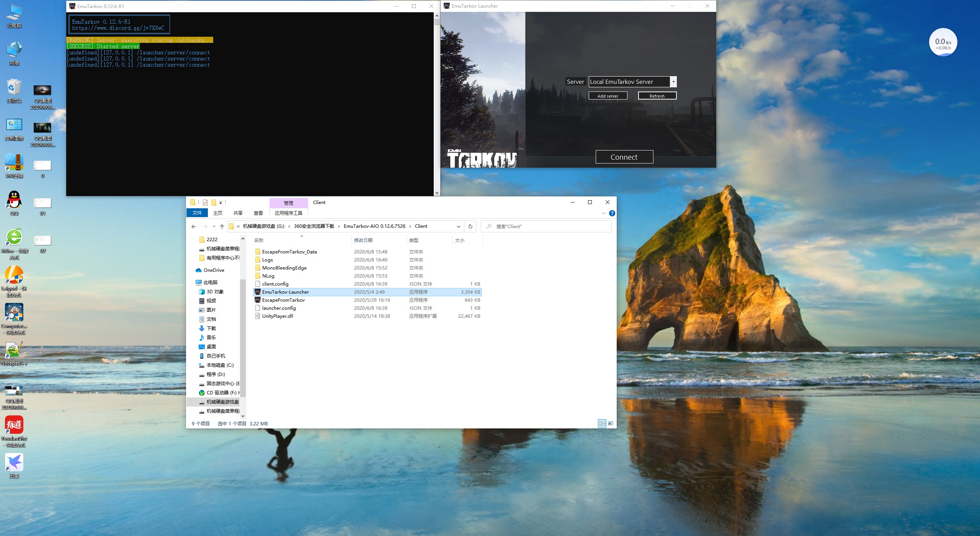Click the 360安全浏览器下载 breadcrumb segment
This screenshot has height=536, width=980.
tap(314, 226)
